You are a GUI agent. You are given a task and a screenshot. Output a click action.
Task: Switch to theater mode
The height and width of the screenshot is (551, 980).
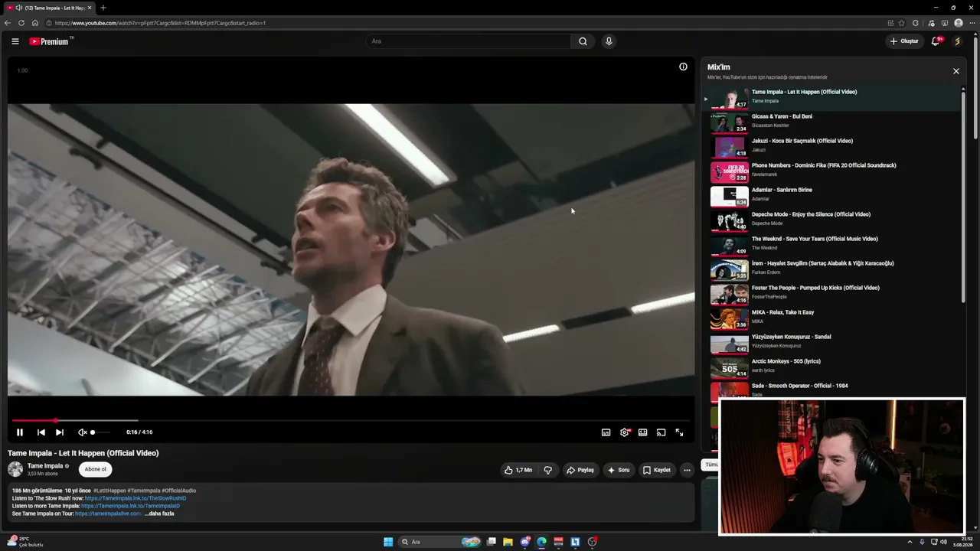coord(643,432)
